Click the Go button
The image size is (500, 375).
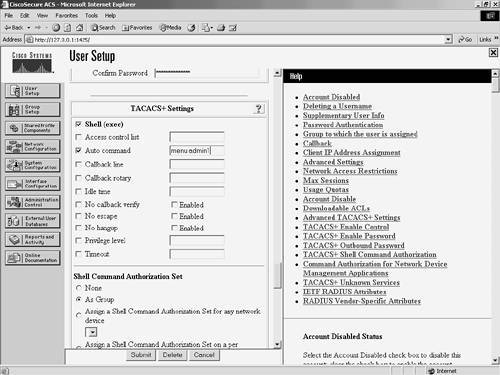click(x=465, y=40)
